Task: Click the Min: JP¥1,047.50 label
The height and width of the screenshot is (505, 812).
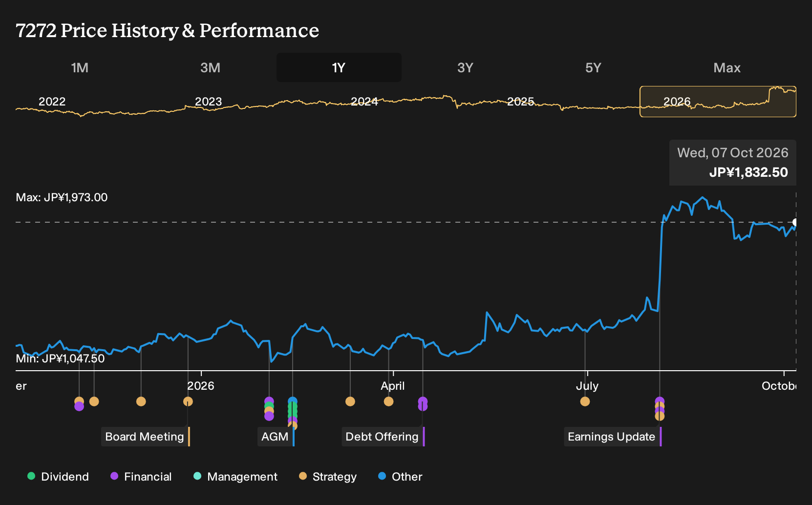Action: coord(60,358)
